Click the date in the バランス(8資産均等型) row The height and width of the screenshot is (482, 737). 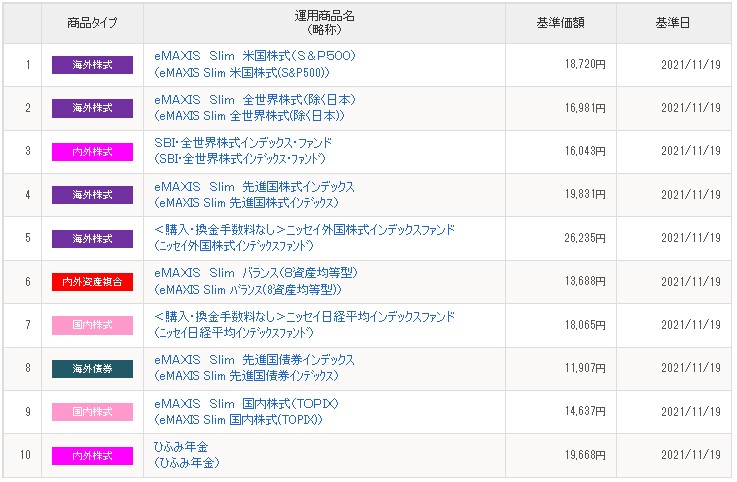pyautogui.click(x=691, y=282)
